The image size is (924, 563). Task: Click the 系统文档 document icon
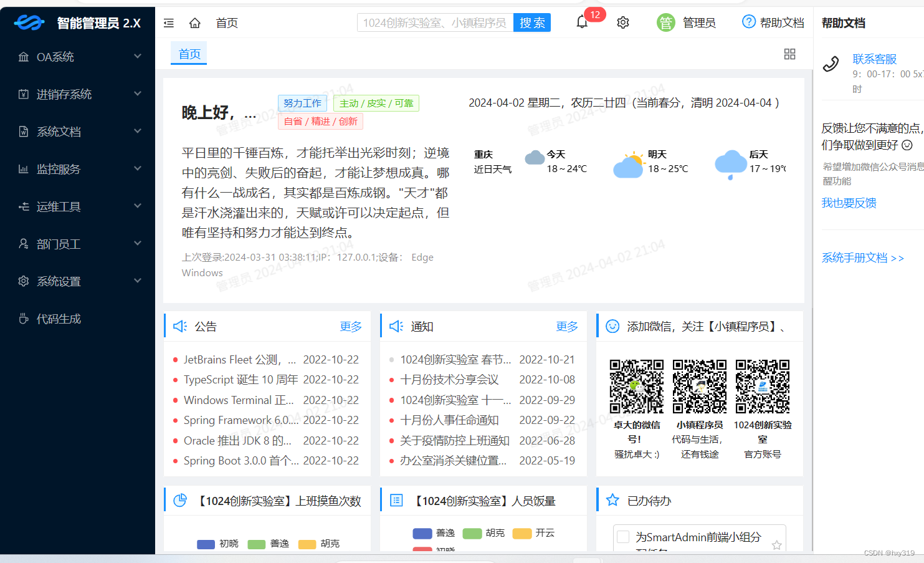coord(24,132)
